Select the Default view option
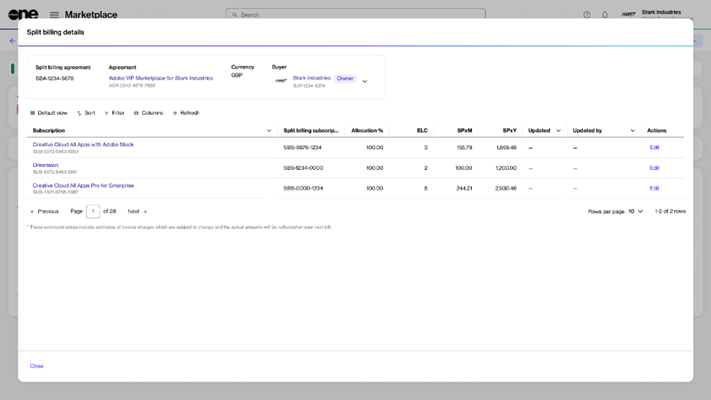The image size is (711, 400). point(49,113)
